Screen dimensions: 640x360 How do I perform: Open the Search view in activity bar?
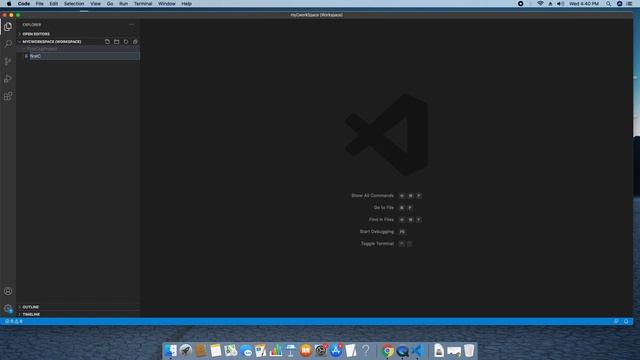pyautogui.click(x=8, y=44)
